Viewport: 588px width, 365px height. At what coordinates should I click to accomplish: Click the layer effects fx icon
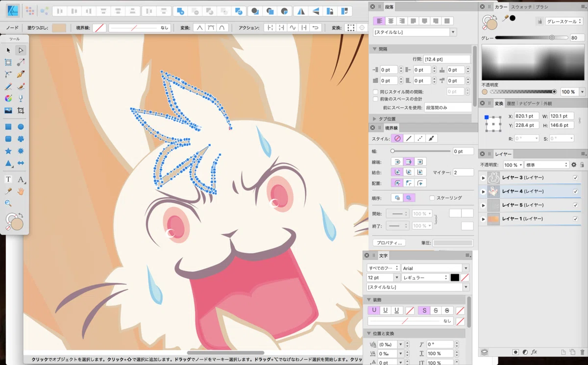pos(534,352)
